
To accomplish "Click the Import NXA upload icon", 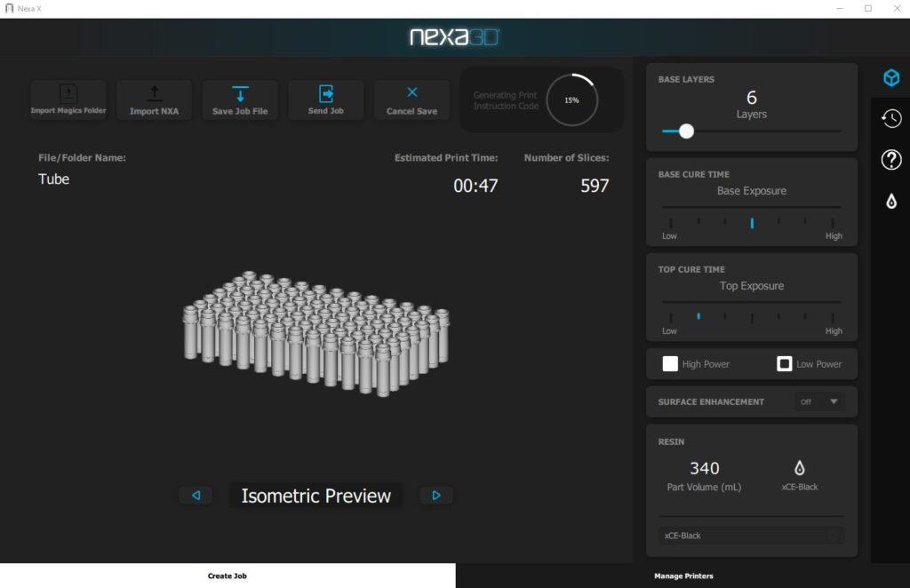I will [x=154, y=93].
